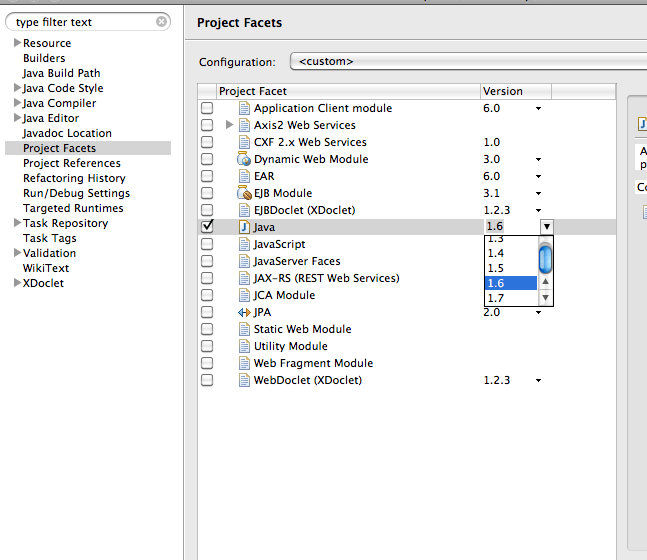Screen dimensions: 647x560
Task: Open the Configuration dropdown showing <custom>
Action: pyautogui.click(x=468, y=61)
